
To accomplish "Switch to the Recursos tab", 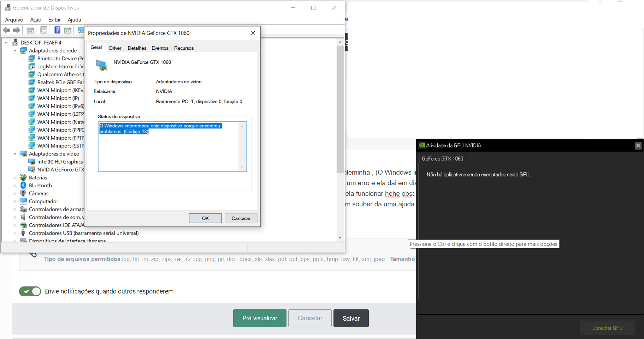I will point(184,48).
